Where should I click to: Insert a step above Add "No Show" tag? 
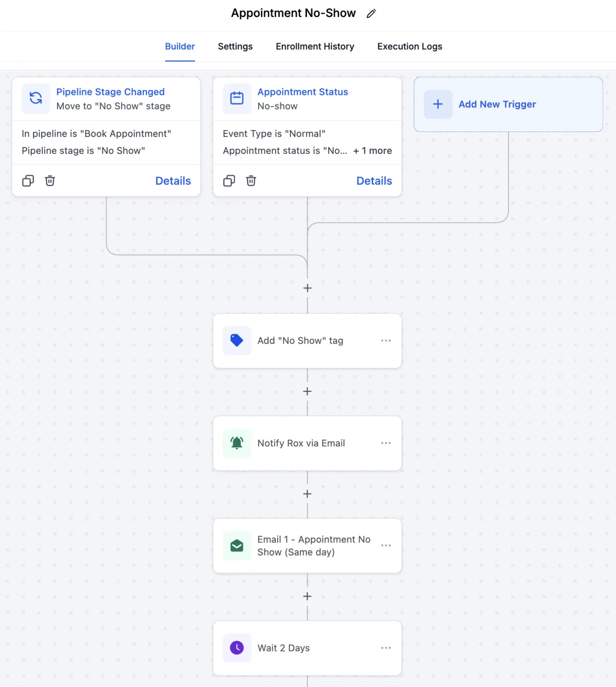(307, 288)
